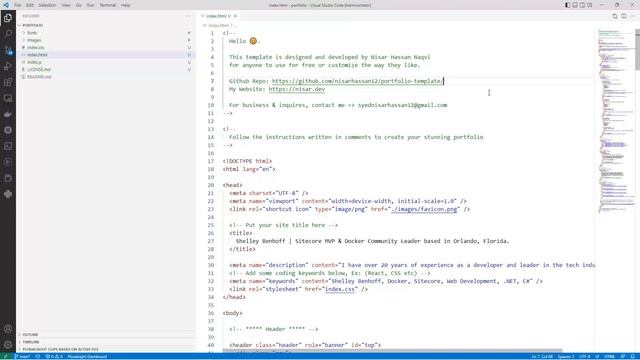Open the Edit menu
The height and width of the screenshot is (360, 640).
point(30,5)
